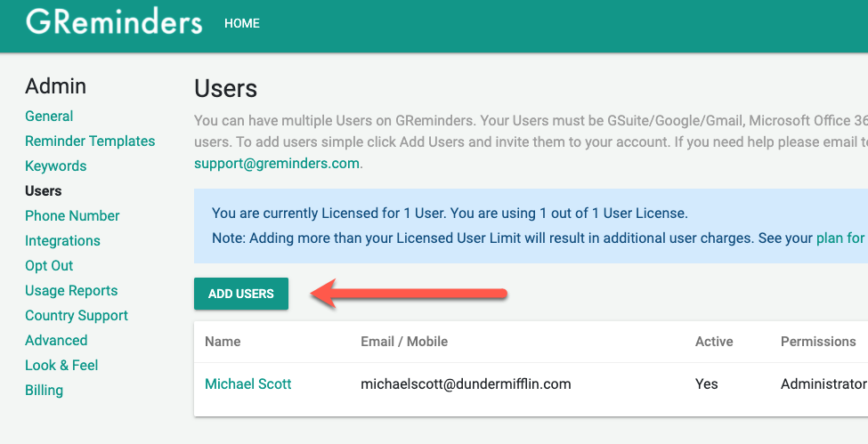This screenshot has height=444, width=868.
Task: Open the Billing page
Action: [44, 391]
